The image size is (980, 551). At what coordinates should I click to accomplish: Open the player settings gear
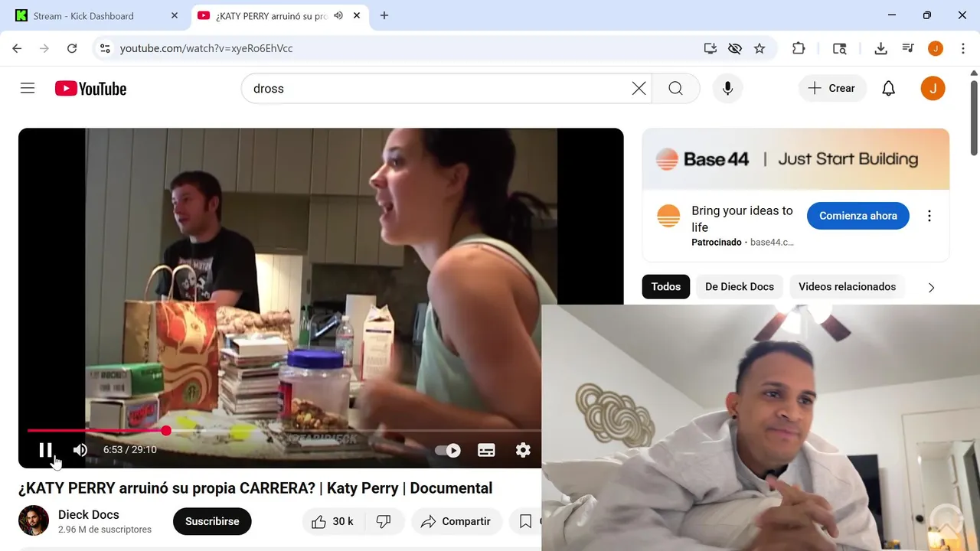[523, 450]
